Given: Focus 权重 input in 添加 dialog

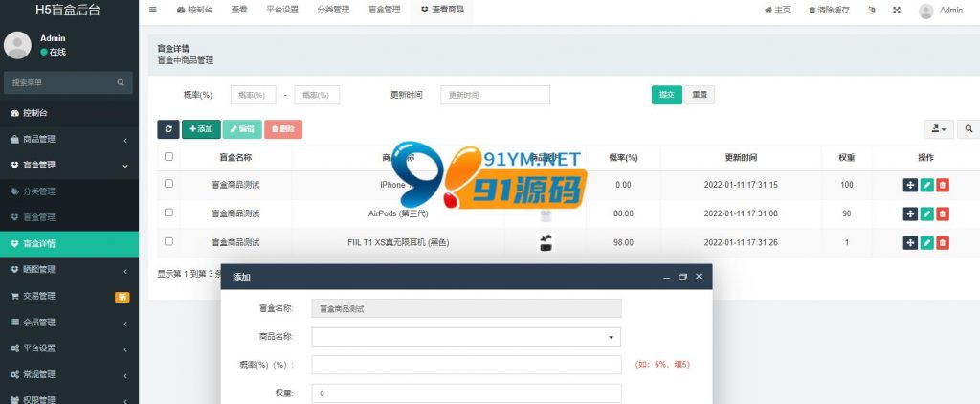Looking at the screenshot, I should [466, 394].
